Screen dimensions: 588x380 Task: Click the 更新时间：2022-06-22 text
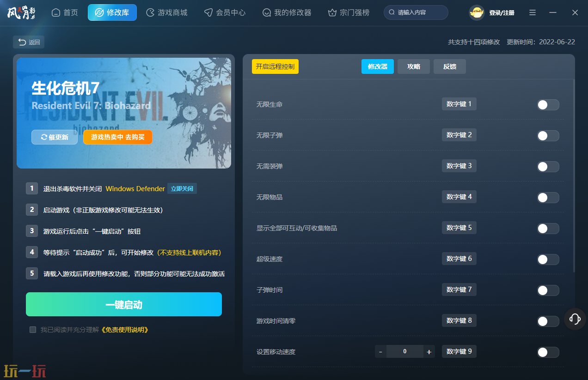point(541,42)
